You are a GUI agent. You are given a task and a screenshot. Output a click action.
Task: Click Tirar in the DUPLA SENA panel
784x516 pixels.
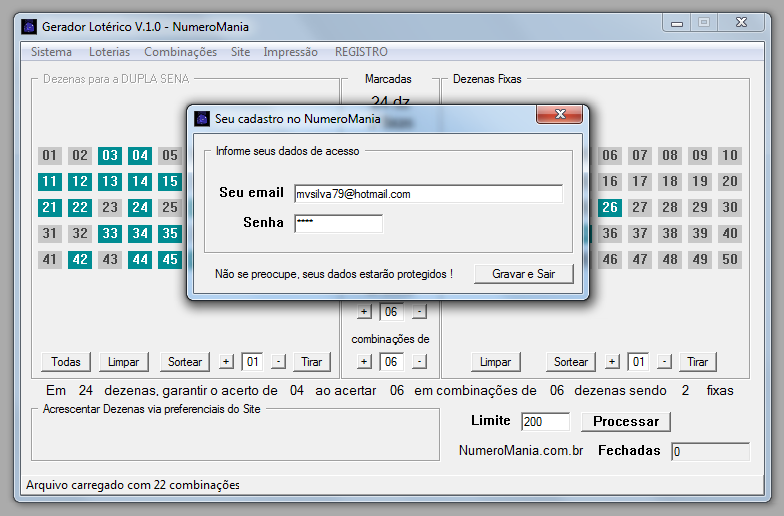pos(312,362)
